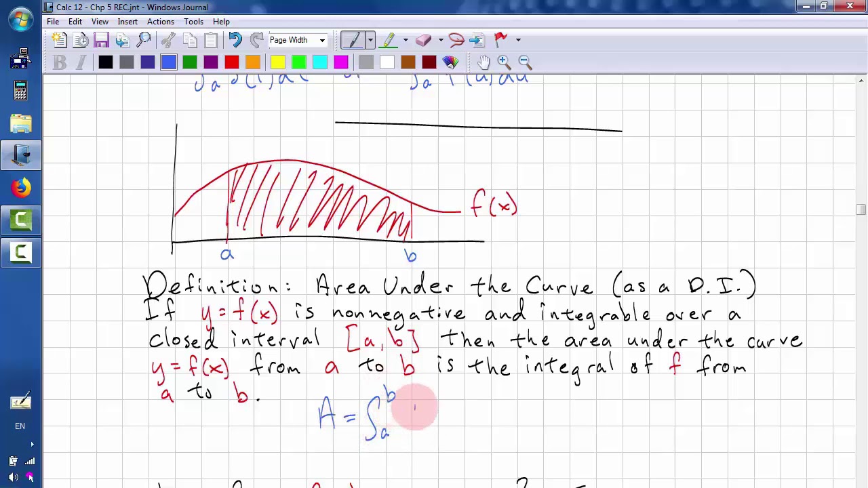Image resolution: width=868 pixels, height=488 pixels.
Task: Launch Firefox from the taskbar
Action: [20, 188]
